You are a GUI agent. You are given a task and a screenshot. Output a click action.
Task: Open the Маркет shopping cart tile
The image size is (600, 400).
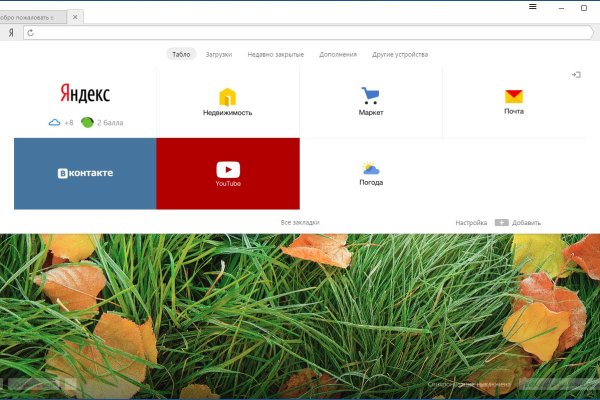point(371,102)
